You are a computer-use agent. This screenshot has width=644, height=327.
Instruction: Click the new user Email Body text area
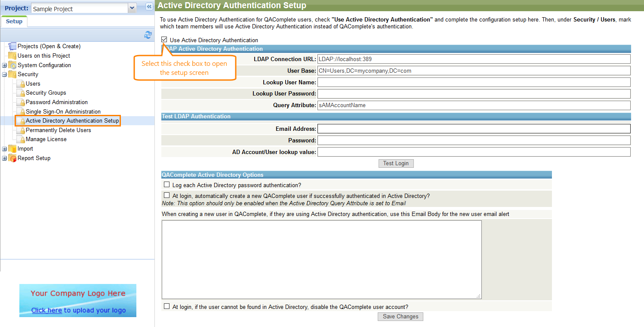(x=322, y=259)
